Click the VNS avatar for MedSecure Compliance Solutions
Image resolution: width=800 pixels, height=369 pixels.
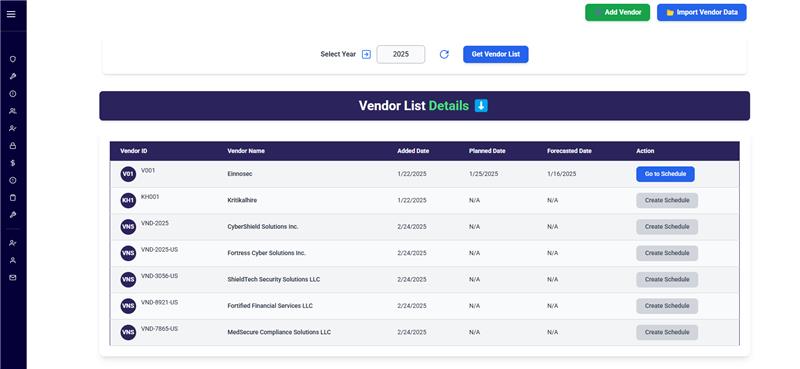[x=128, y=333]
